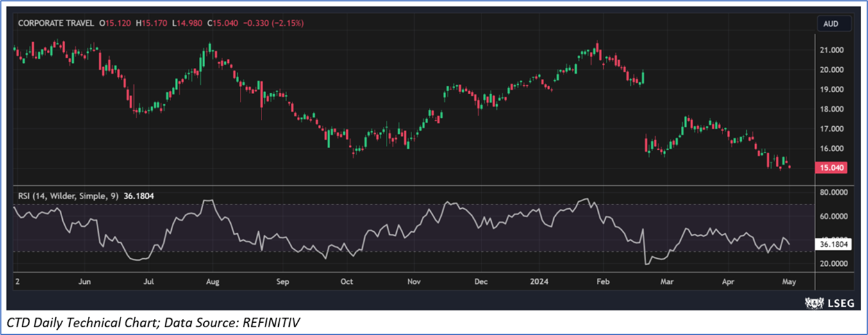Click the Jul label on the time axis
The height and width of the screenshot is (335, 868).
point(149,281)
